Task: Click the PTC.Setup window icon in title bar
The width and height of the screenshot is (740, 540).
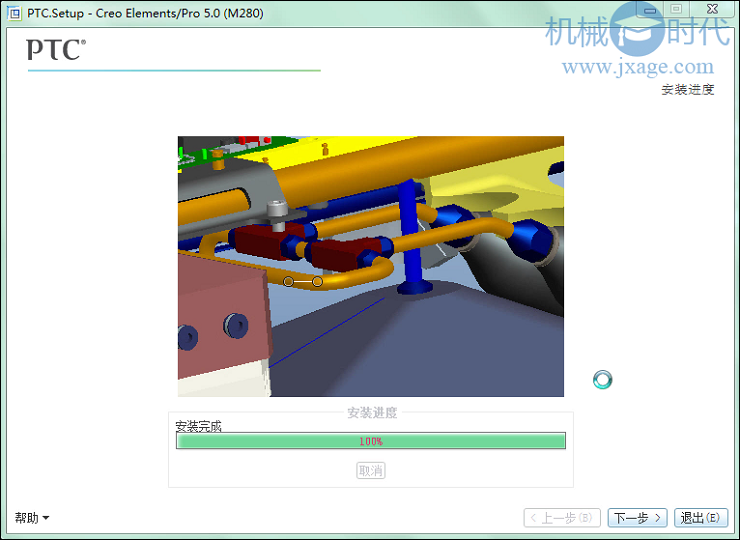Action: click(15, 13)
